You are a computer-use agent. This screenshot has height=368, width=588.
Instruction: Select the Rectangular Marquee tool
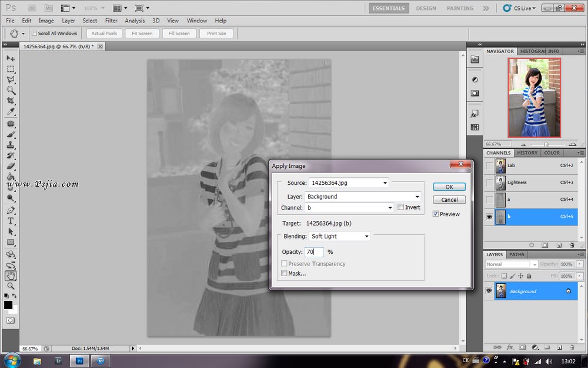11,69
